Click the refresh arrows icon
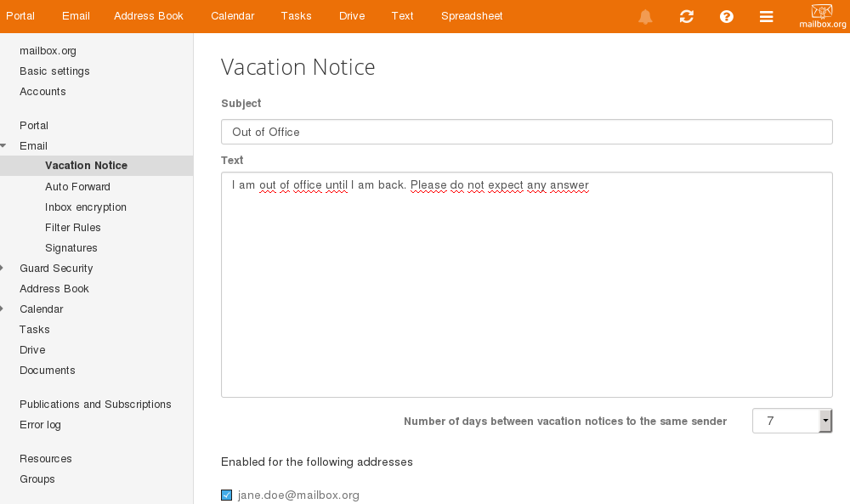 click(x=686, y=17)
